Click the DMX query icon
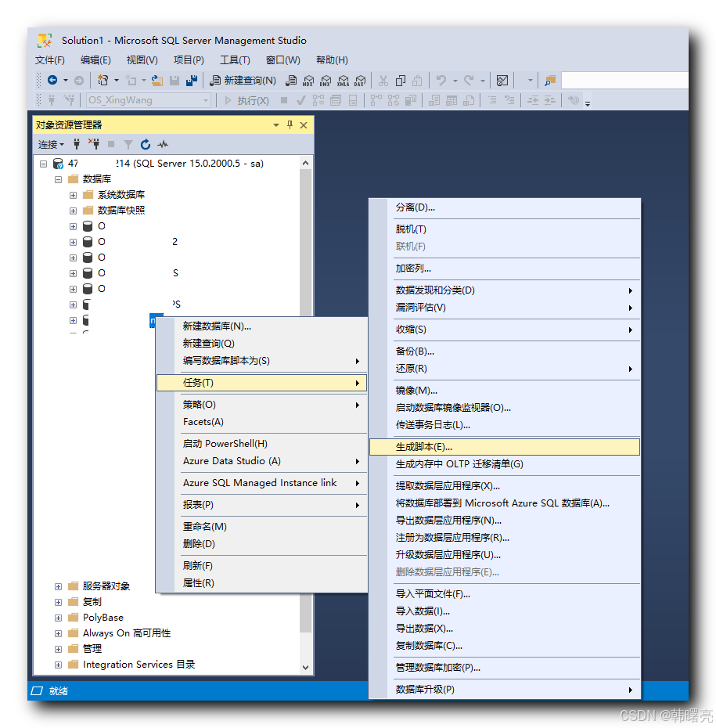 click(x=326, y=81)
